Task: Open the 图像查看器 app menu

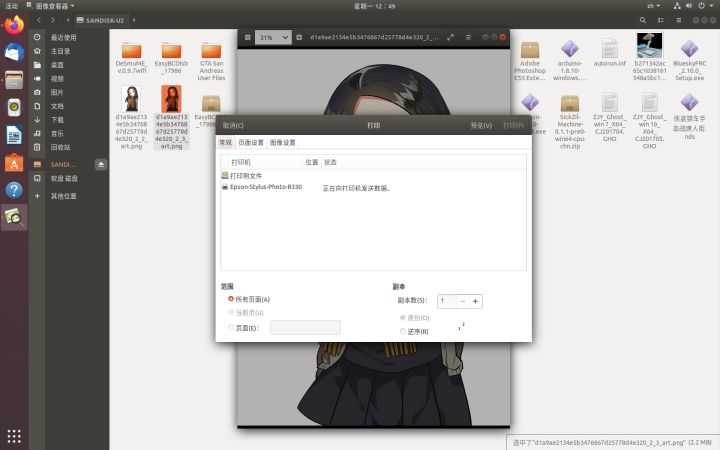Action: pyautogui.click(x=51, y=6)
